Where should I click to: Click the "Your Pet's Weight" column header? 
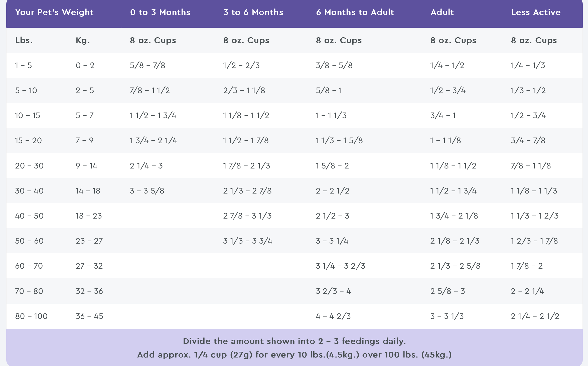coord(54,12)
